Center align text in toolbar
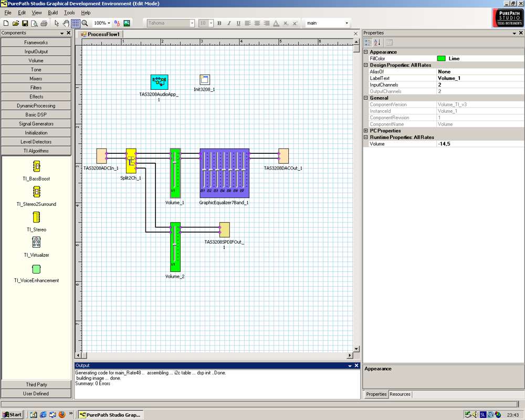The image size is (525, 420). (x=257, y=23)
